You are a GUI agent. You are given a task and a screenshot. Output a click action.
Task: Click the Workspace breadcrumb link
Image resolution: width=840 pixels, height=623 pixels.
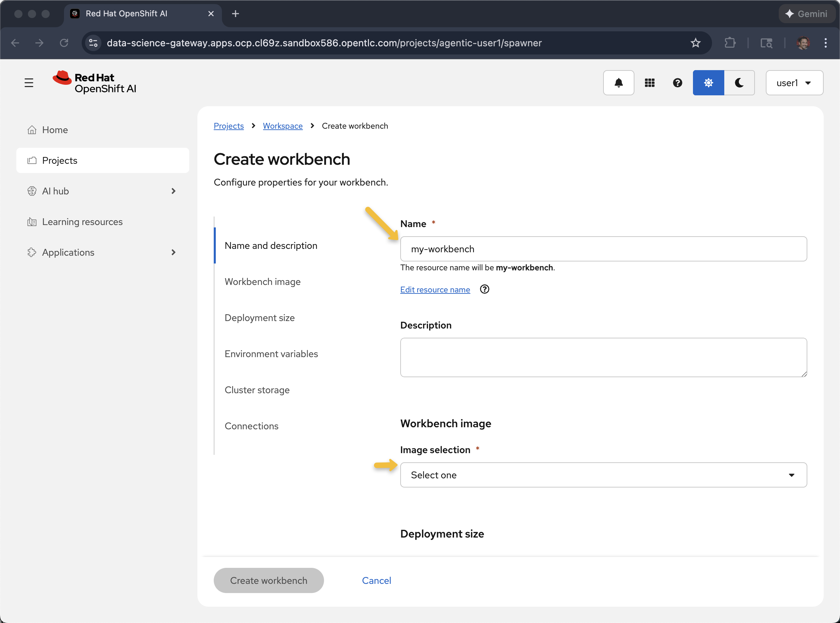point(282,126)
